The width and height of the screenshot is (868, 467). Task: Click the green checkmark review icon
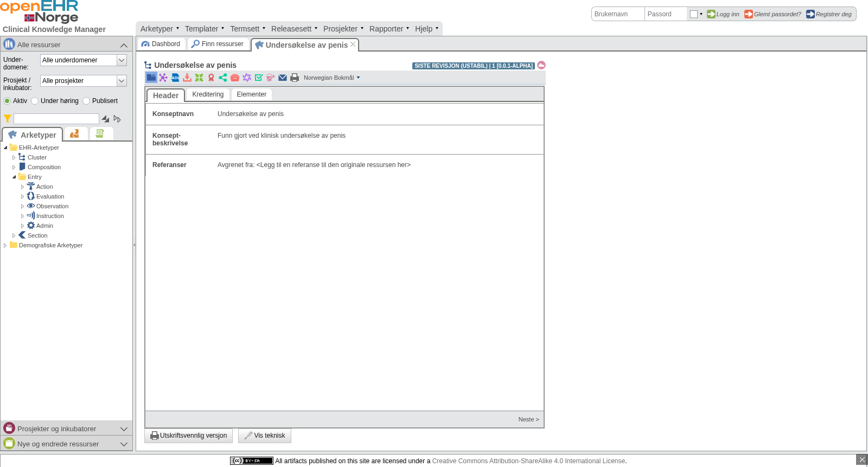pyautogui.click(x=259, y=78)
